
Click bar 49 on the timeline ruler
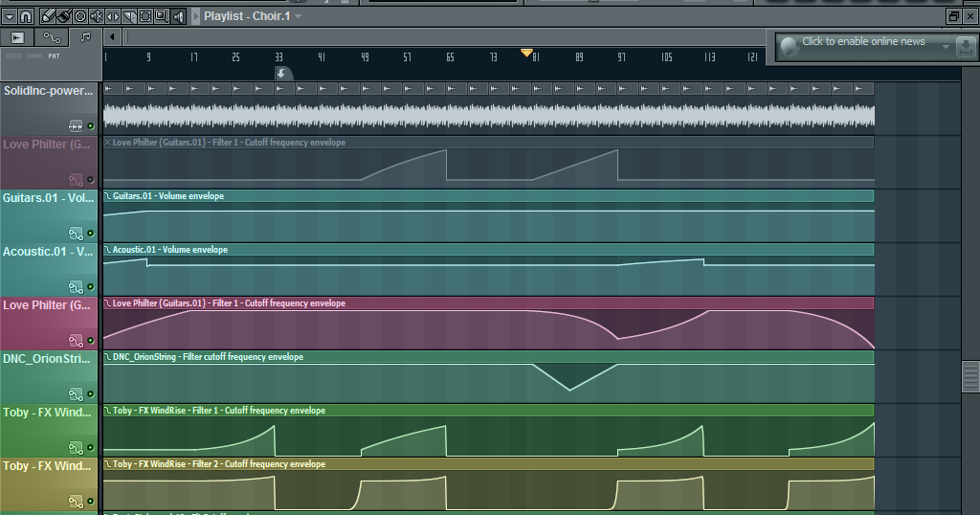(365, 57)
